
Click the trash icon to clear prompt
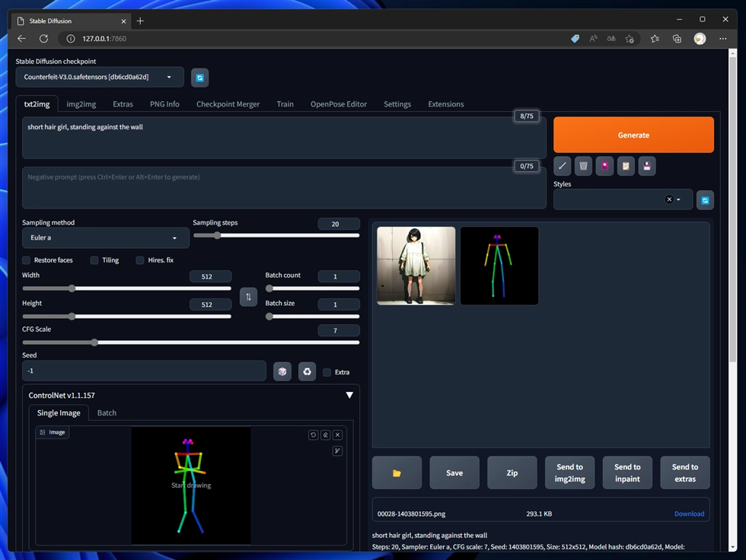[x=583, y=166]
